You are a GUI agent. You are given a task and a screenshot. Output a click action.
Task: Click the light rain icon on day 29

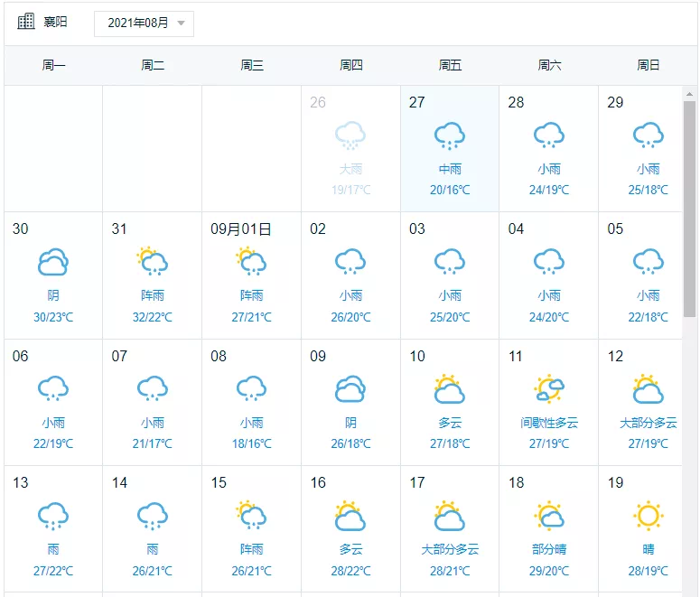[649, 135]
